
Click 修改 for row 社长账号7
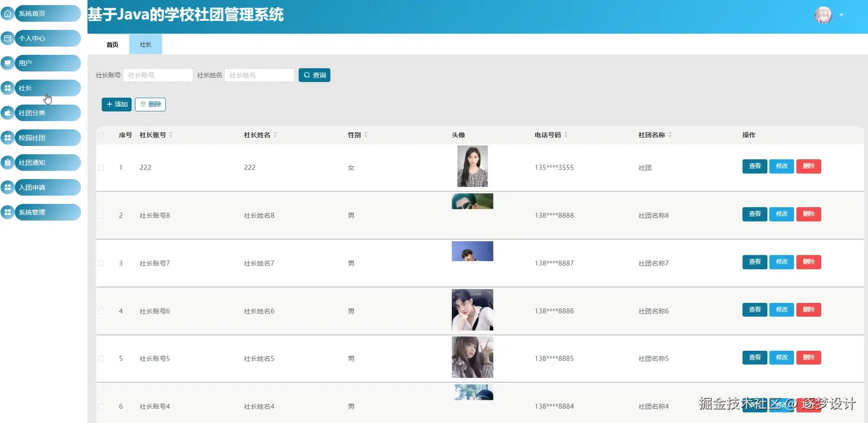click(782, 262)
